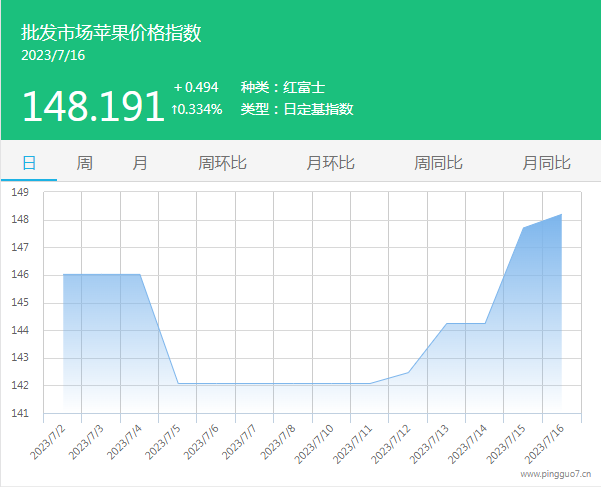Click the 类型：日定基指数 label
This screenshot has height=487, width=601.
pyautogui.click(x=297, y=110)
